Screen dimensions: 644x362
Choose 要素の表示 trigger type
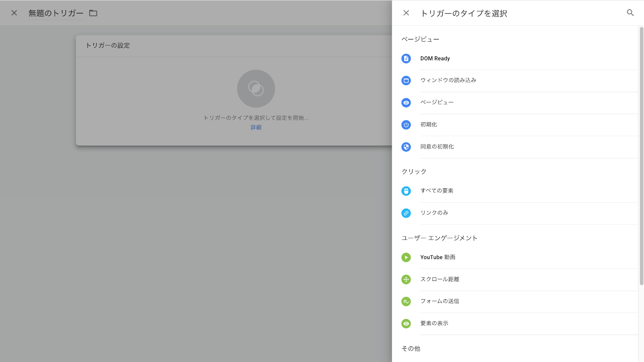[515, 323]
